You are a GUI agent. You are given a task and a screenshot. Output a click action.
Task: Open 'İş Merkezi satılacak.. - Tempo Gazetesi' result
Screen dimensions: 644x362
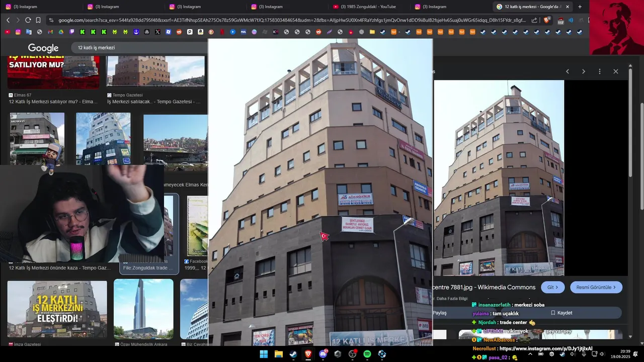(x=154, y=102)
